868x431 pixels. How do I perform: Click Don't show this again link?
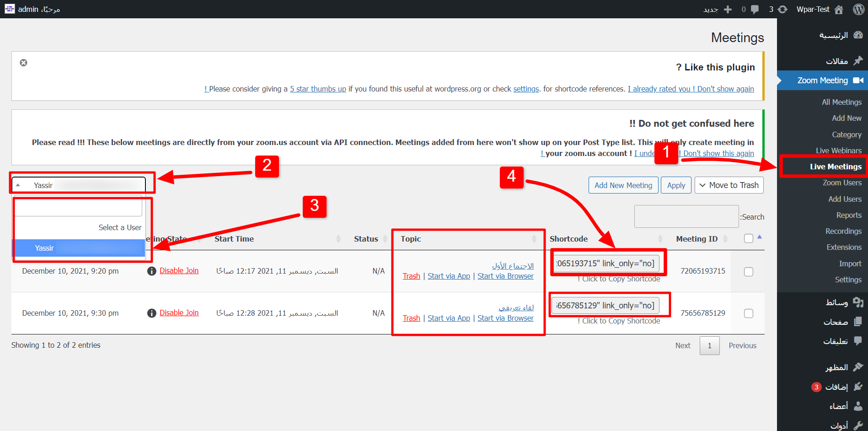718,153
